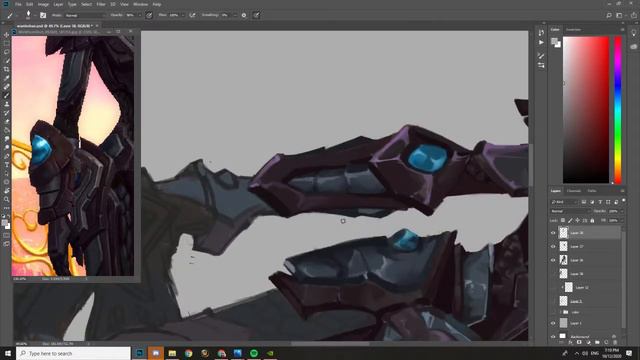The height and width of the screenshot is (360, 640).
Task: Open the brush Flow dropdown arrow
Action: click(182, 15)
